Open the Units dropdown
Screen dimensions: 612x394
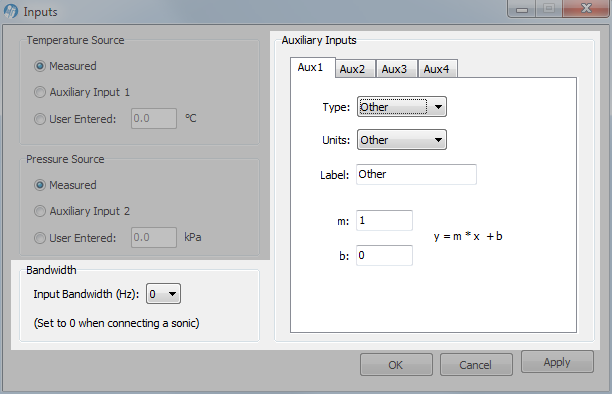pos(402,140)
